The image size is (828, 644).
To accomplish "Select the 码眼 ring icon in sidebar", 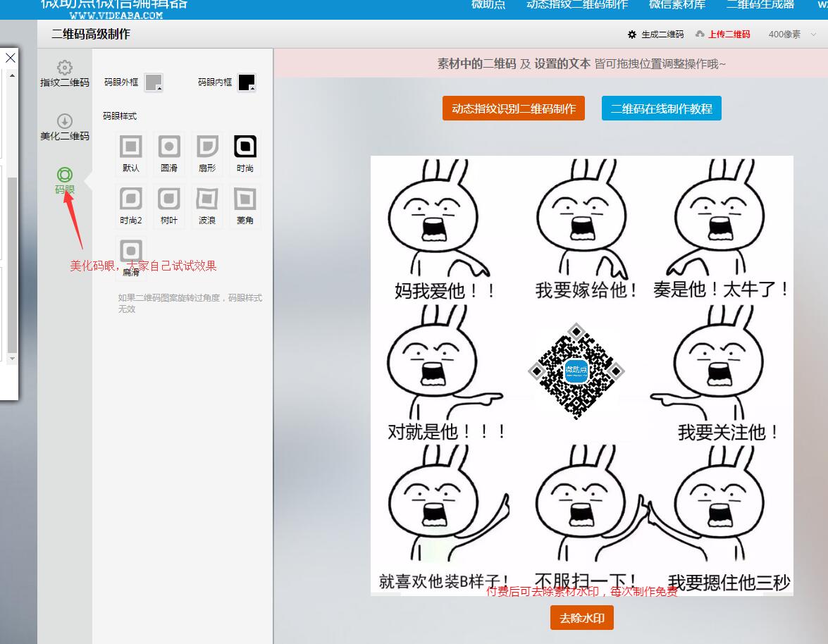I will 64,175.
